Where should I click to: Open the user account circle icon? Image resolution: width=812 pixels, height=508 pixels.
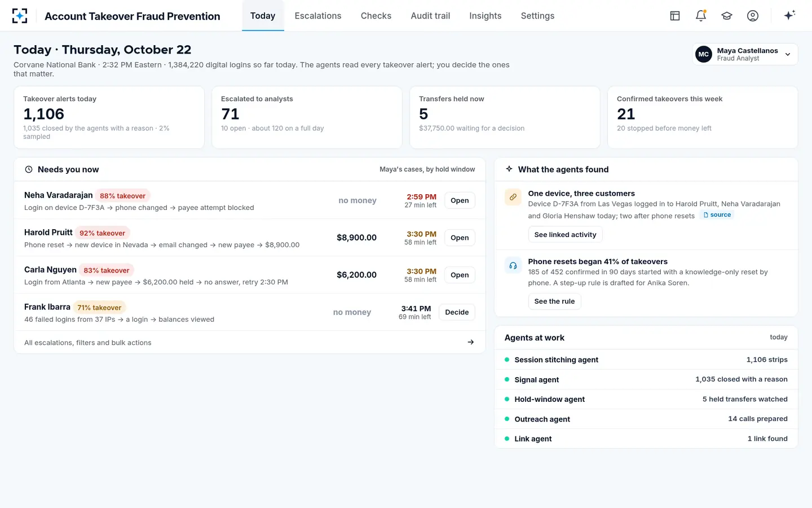pyautogui.click(x=753, y=16)
